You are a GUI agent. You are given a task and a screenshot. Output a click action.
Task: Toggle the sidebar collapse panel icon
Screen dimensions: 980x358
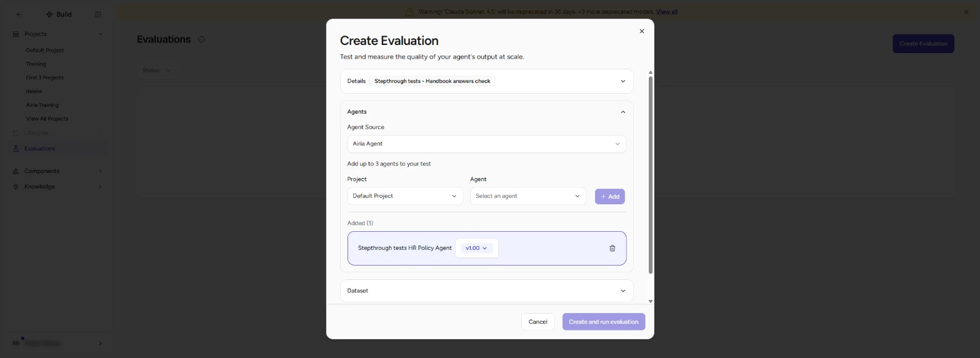click(97, 14)
